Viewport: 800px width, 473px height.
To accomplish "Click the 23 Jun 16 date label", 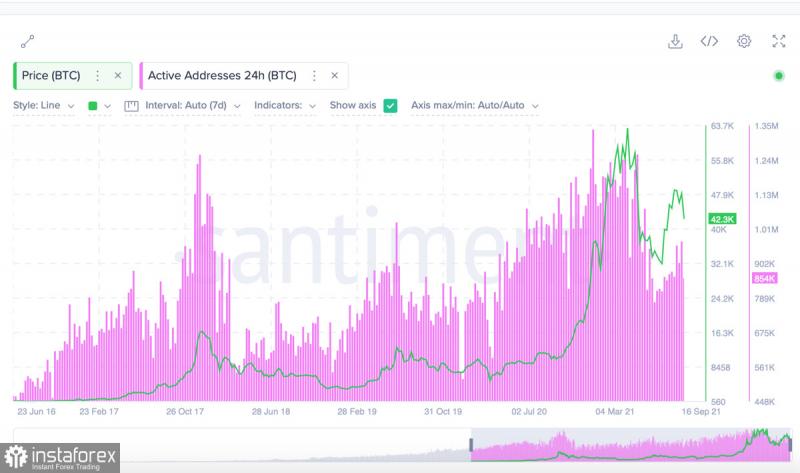I will point(36,411).
